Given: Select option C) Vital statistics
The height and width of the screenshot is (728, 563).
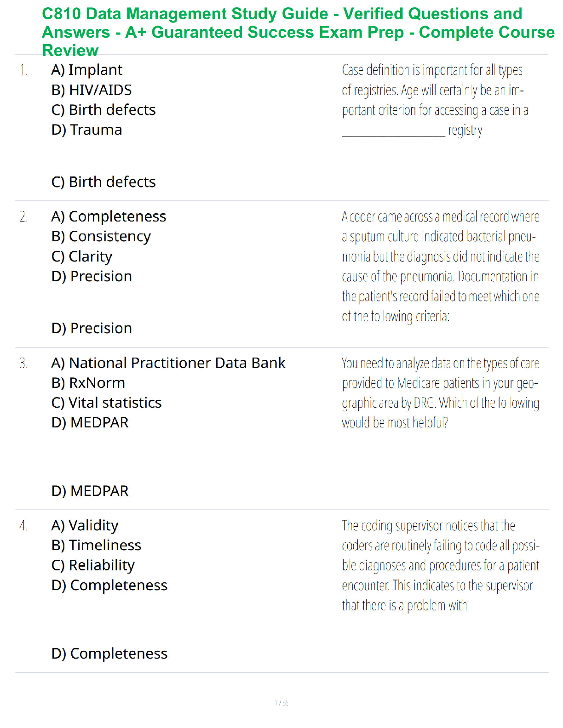Looking at the screenshot, I should point(107,403).
